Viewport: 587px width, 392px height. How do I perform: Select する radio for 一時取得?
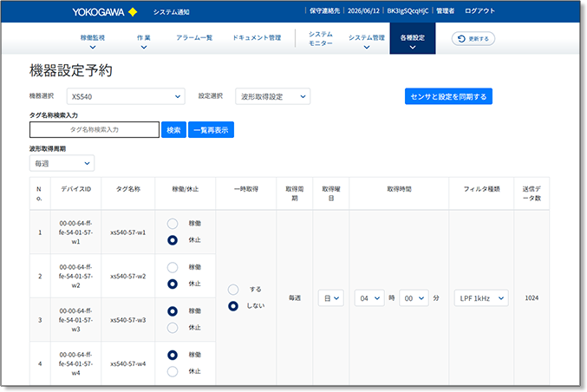pyautogui.click(x=233, y=290)
